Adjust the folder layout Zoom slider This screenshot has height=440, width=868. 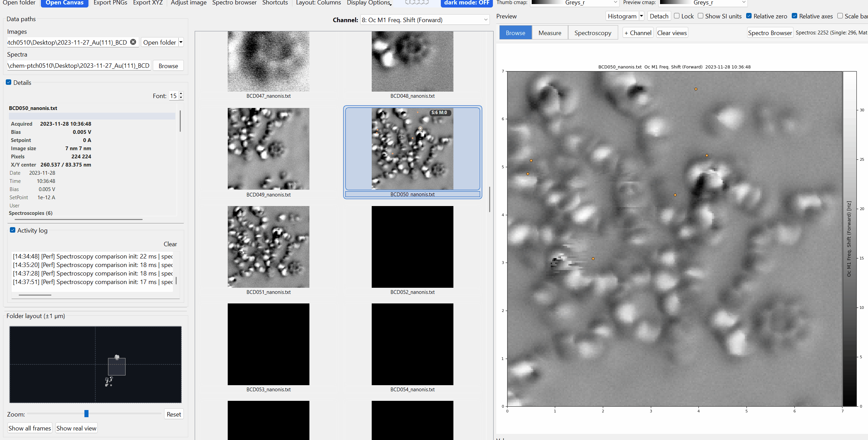coord(86,414)
